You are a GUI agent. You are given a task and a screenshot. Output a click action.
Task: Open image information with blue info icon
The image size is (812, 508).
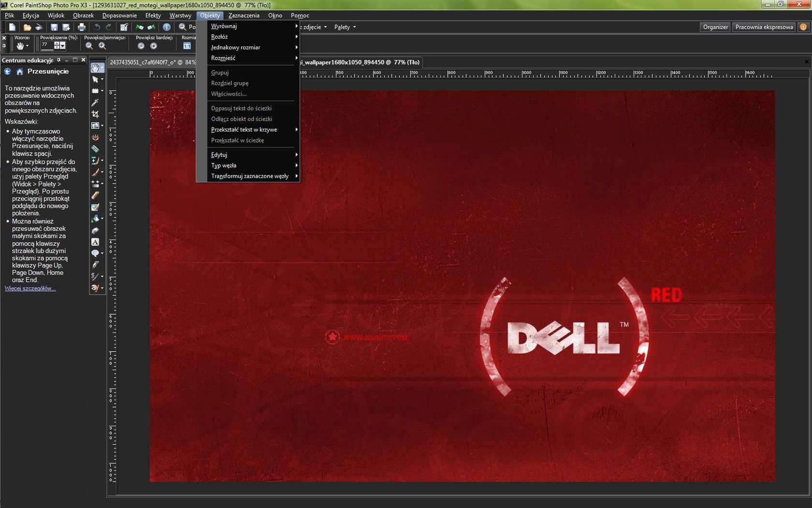coord(167,27)
